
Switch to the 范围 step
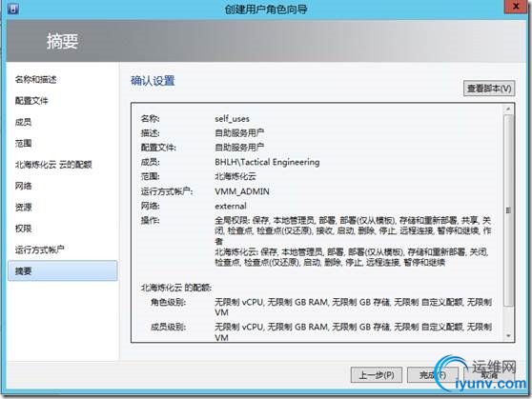point(23,144)
